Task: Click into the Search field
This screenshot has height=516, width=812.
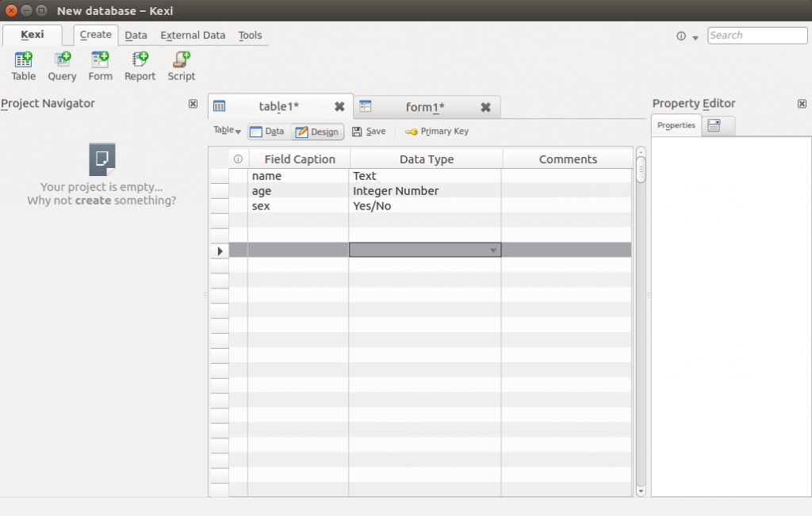Action: [x=757, y=35]
